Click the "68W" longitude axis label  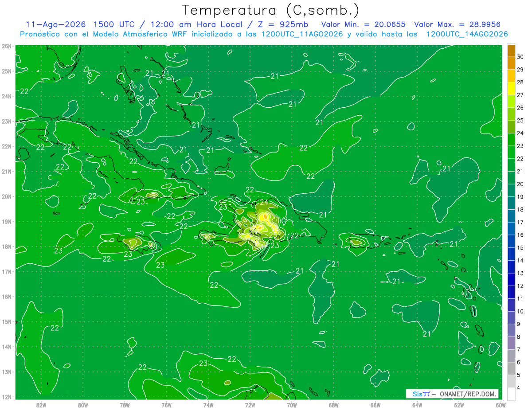[x=334, y=405]
